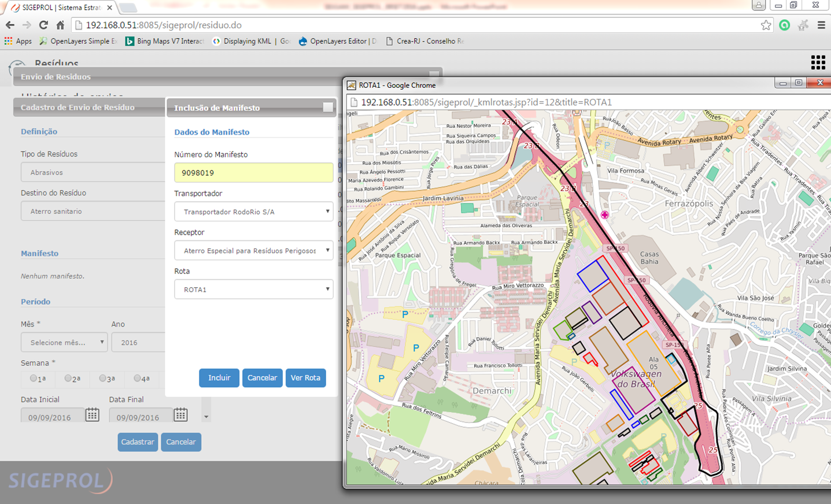
Task: Click the SIGEPROL logo in the footer
Action: point(60,480)
